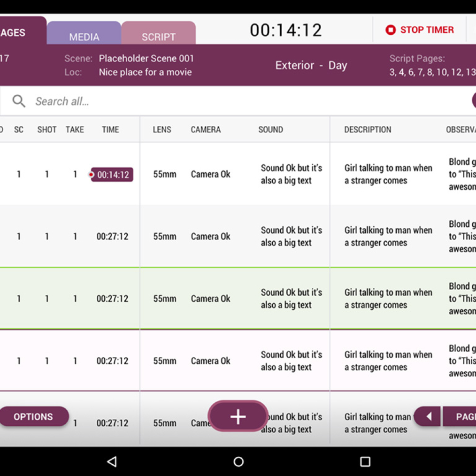
Task: Select the DESCRIPTION column header
Action: (x=368, y=130)
